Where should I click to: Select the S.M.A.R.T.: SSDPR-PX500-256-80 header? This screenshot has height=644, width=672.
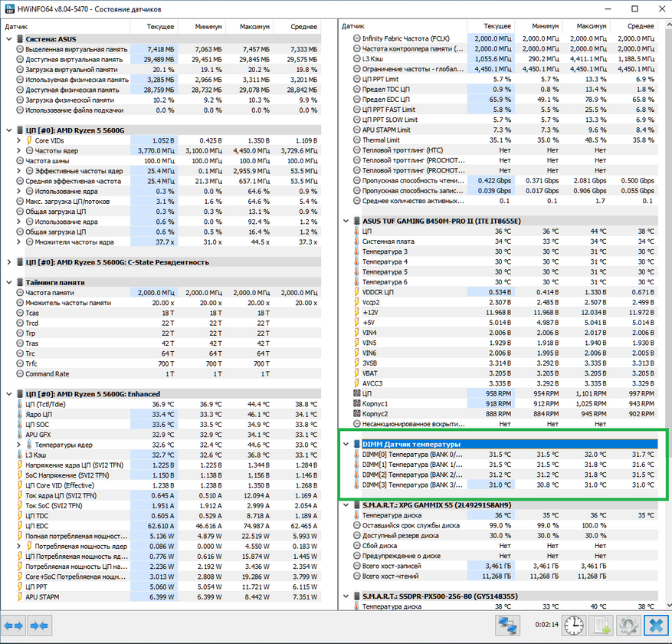[506, 596]
